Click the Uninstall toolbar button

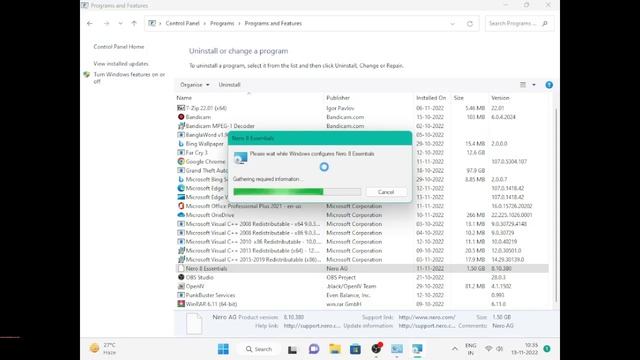(229, 85)
